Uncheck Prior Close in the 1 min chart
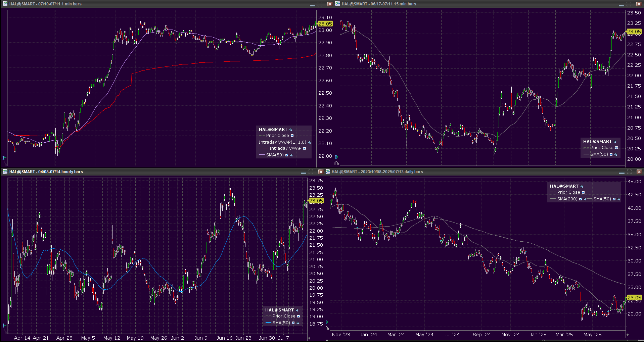The height and width of the screenshot is (342, 644). pyautogui.click(x=292, y=136)
